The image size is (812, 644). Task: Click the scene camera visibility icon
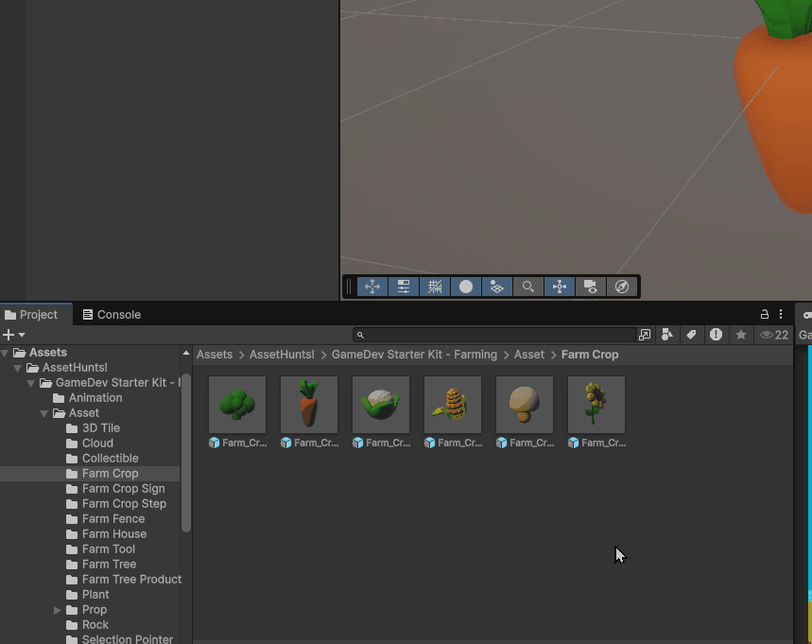[x=591, y=287]
